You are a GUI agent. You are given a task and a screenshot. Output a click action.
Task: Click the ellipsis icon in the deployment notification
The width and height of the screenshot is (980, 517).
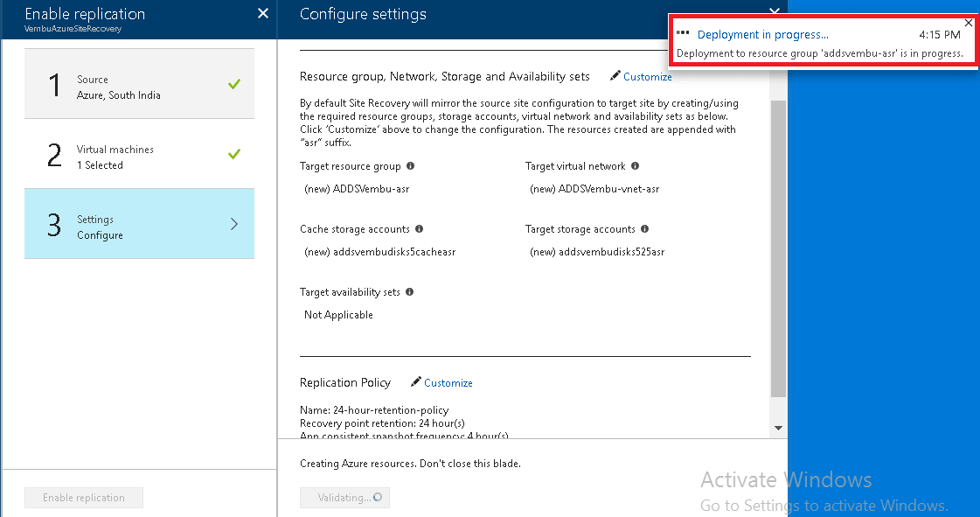coord(683,33)
